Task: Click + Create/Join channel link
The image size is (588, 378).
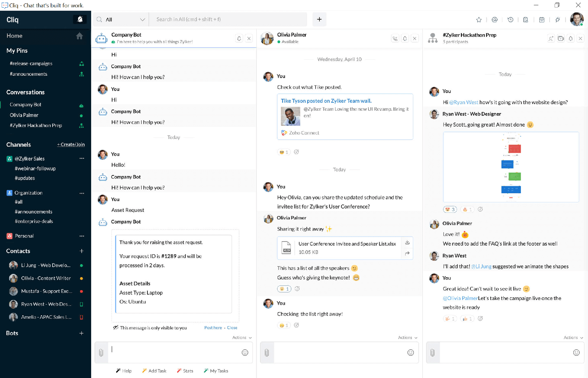Action: (x=71, y=144)
